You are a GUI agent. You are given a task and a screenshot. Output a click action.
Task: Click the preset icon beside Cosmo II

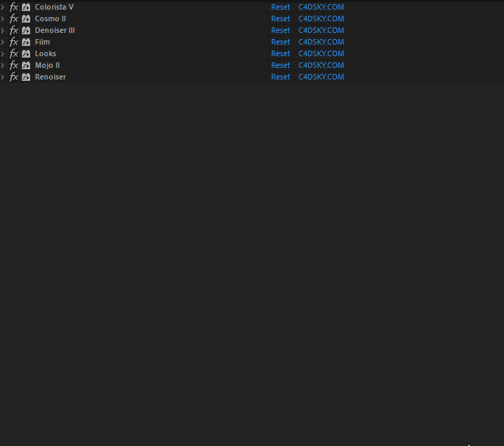tap(26, 18)
